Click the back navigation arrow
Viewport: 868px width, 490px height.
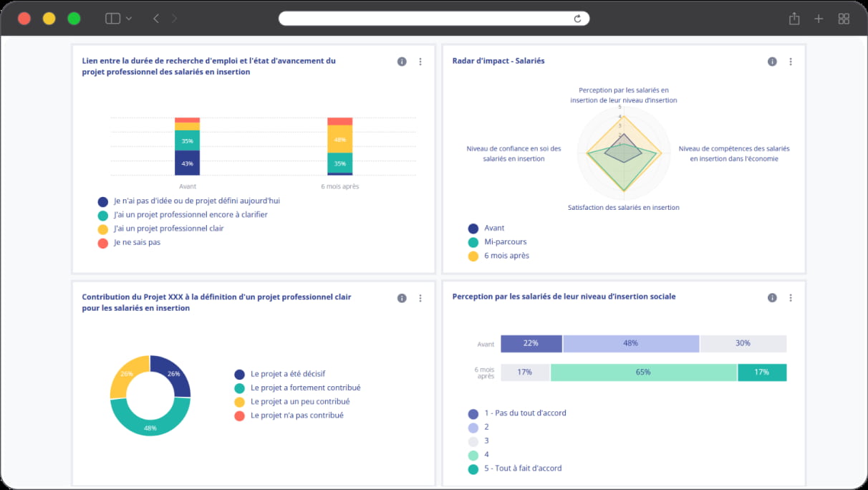click(155, 18)
